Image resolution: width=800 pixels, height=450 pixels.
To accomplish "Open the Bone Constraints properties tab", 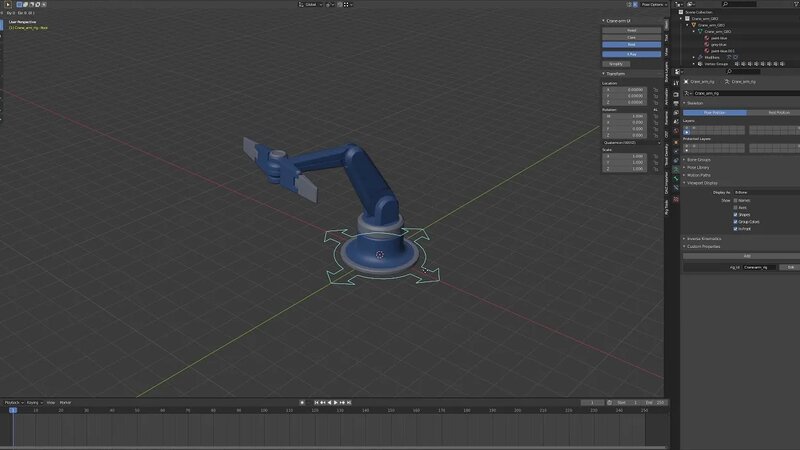I will tap(676, 188).
